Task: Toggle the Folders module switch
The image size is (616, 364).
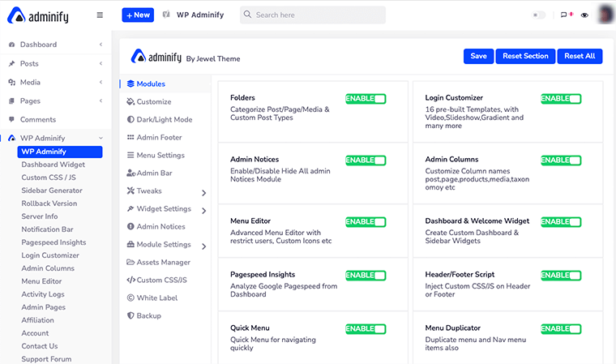Action: tap(366, 98)
